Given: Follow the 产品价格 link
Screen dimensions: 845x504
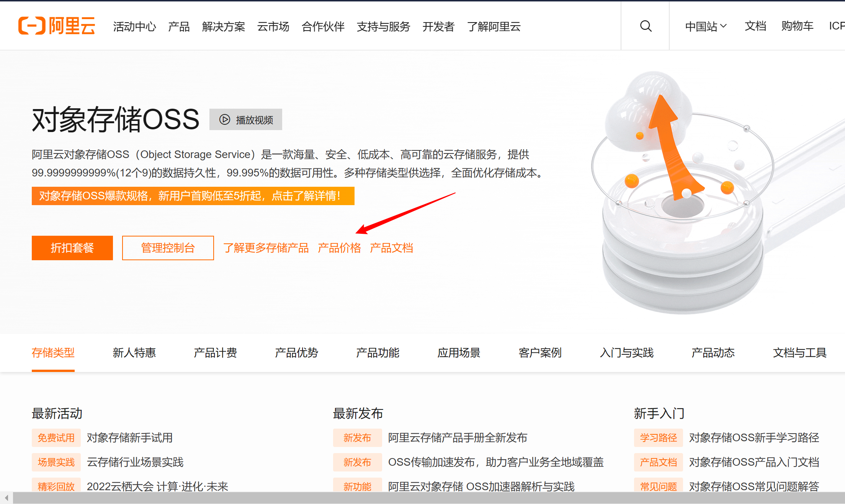Looking at the screenshot, I should click(x=339, y=248).
